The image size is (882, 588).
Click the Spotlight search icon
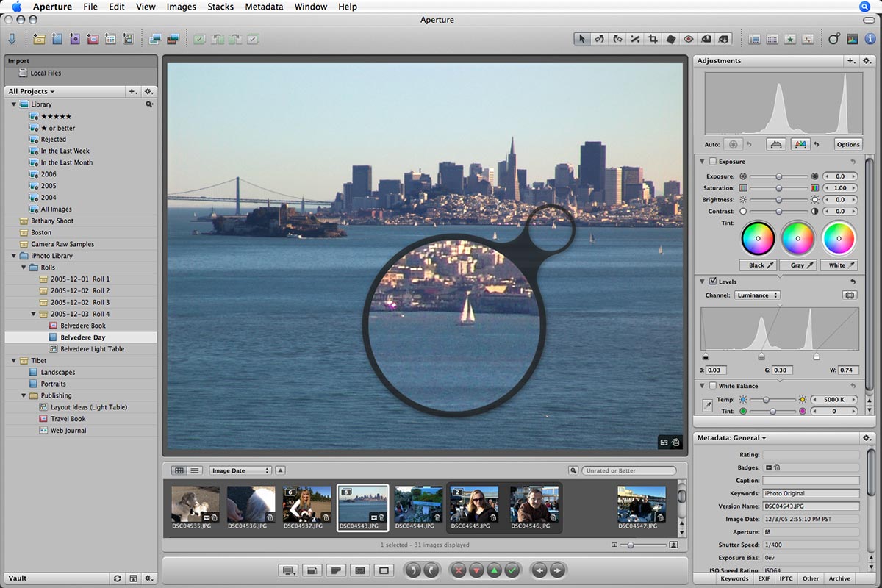point(864,7)
